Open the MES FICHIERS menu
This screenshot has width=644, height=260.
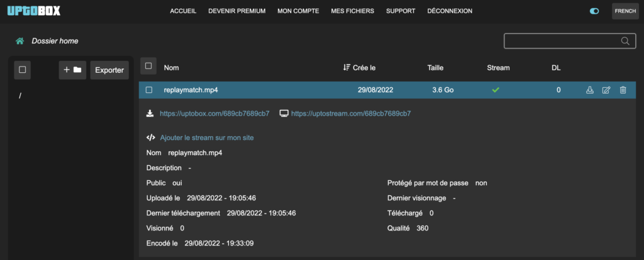[352, 11]
